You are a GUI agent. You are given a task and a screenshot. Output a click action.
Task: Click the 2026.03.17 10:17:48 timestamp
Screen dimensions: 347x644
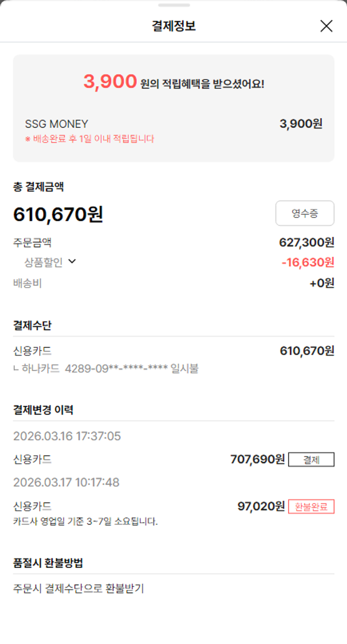pos(66,482)
